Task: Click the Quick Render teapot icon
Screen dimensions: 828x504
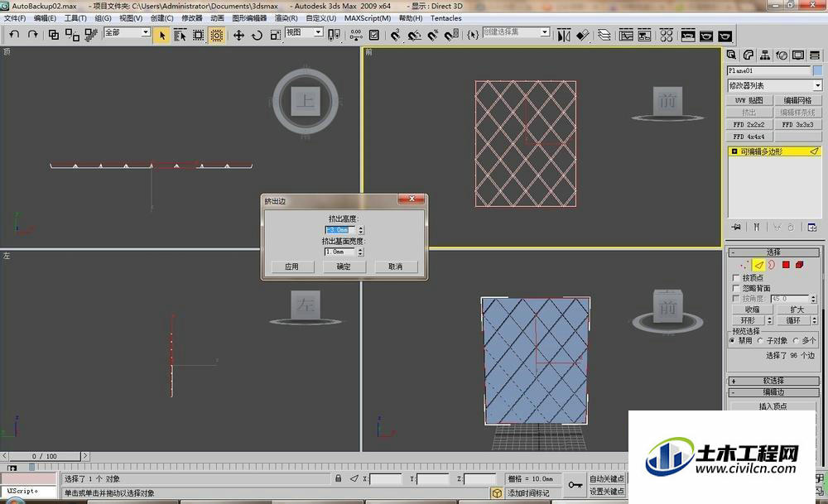Action: [x=724, y=36]
